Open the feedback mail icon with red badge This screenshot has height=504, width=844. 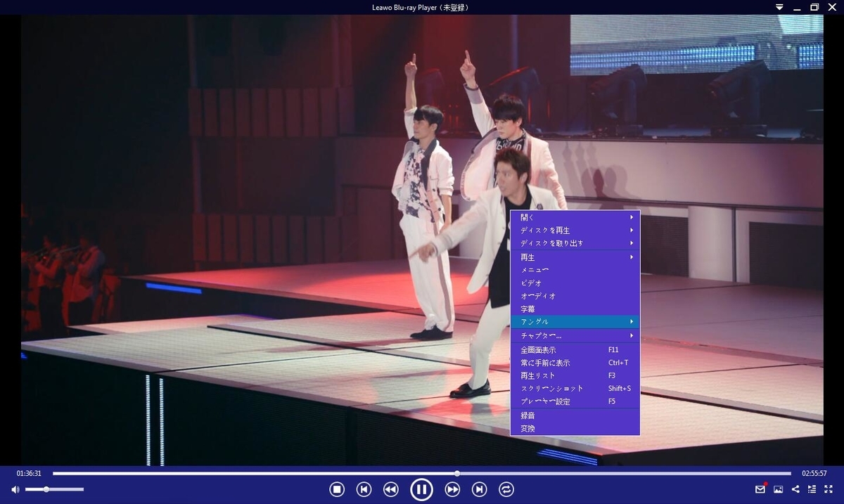[760, 489]
